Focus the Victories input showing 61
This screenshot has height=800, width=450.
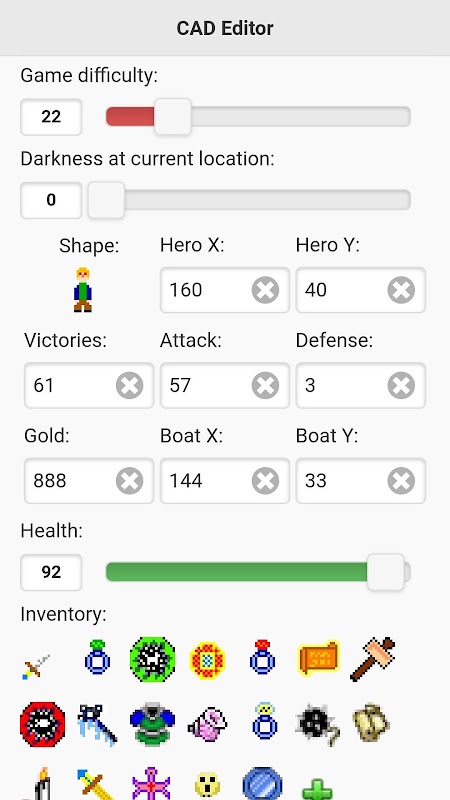[x=89, y=386]
